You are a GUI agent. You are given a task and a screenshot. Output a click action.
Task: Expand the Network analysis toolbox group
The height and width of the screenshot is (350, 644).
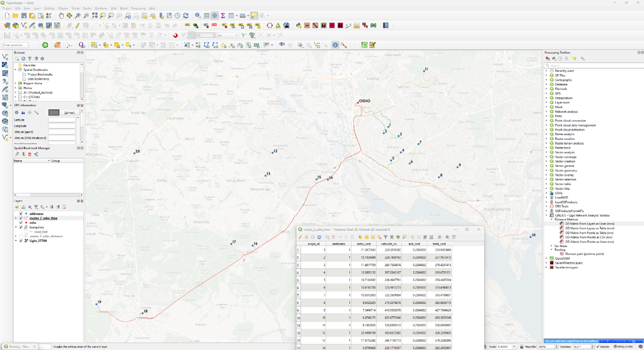546,112
